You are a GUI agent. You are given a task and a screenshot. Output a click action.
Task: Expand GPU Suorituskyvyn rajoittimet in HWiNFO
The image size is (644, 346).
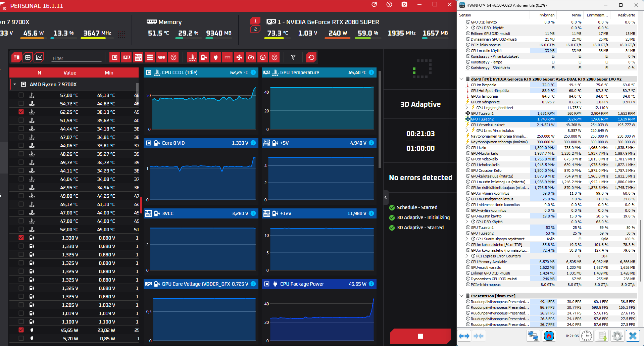click(x=467, y=239)
